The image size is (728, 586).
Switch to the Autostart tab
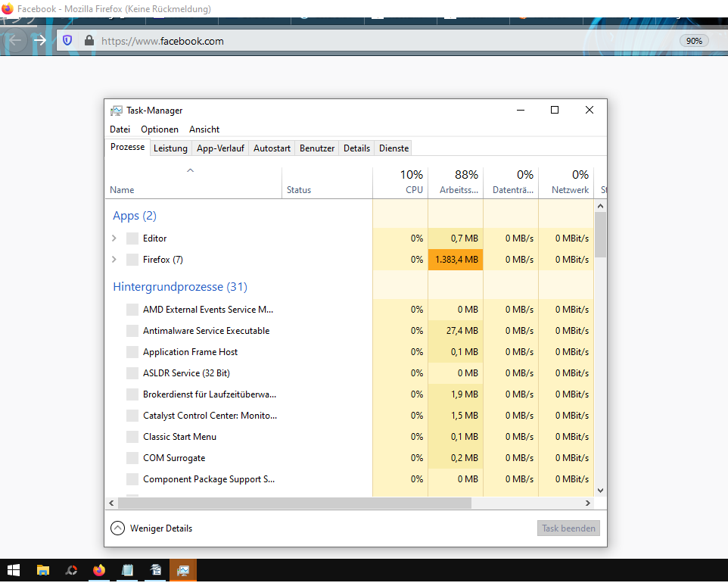pos(272,148)
